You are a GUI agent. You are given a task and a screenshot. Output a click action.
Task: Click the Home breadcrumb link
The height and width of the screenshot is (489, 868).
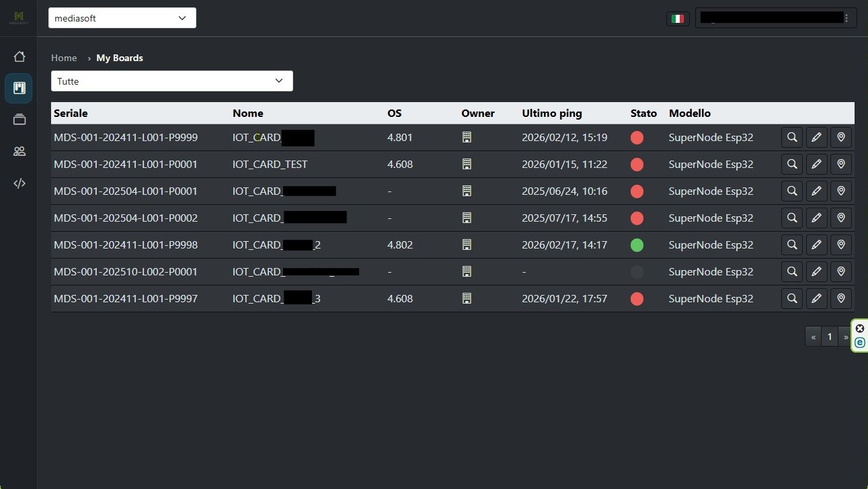coord(64,58)
